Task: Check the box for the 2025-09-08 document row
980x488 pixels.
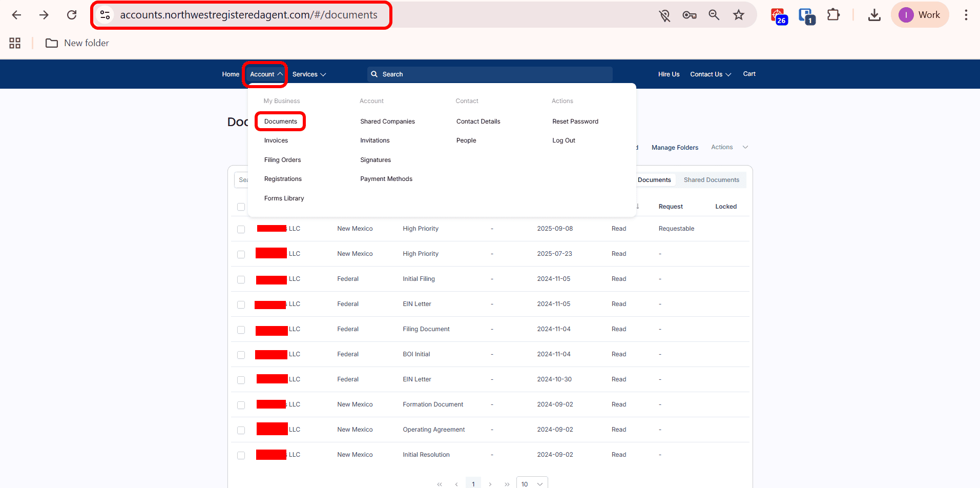Action: pyautogui.click(x=241, y=229)
